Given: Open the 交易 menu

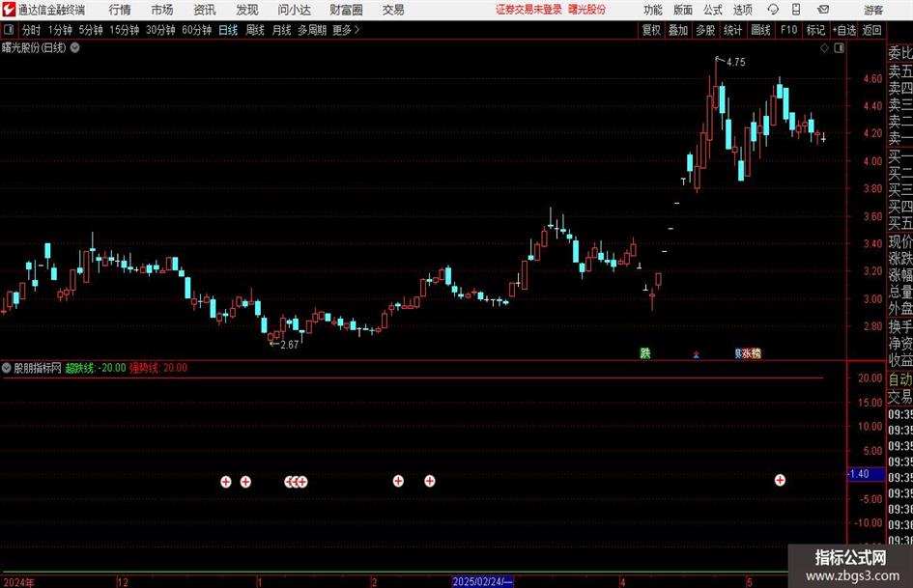Looking at the screenshot, I should (x=393, y=10).
